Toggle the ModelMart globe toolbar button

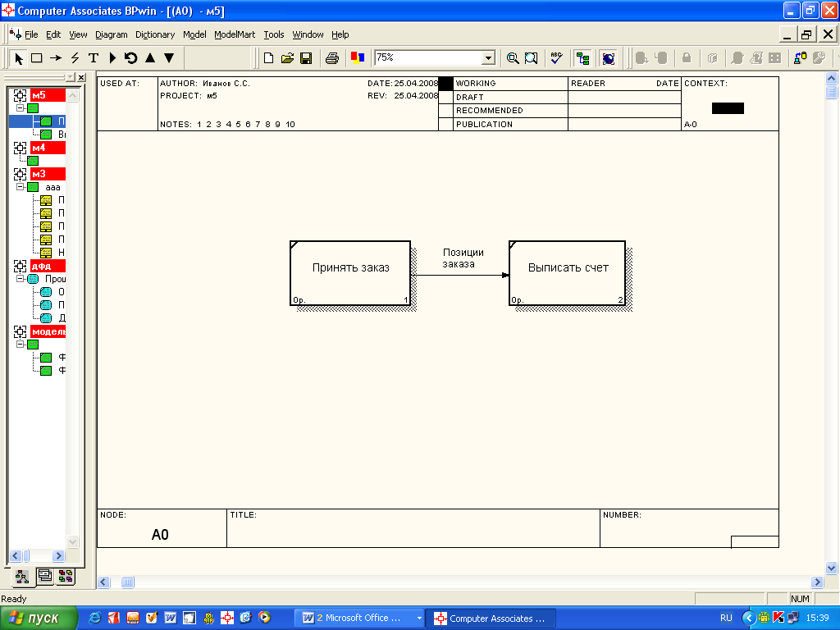pos(608,58)
